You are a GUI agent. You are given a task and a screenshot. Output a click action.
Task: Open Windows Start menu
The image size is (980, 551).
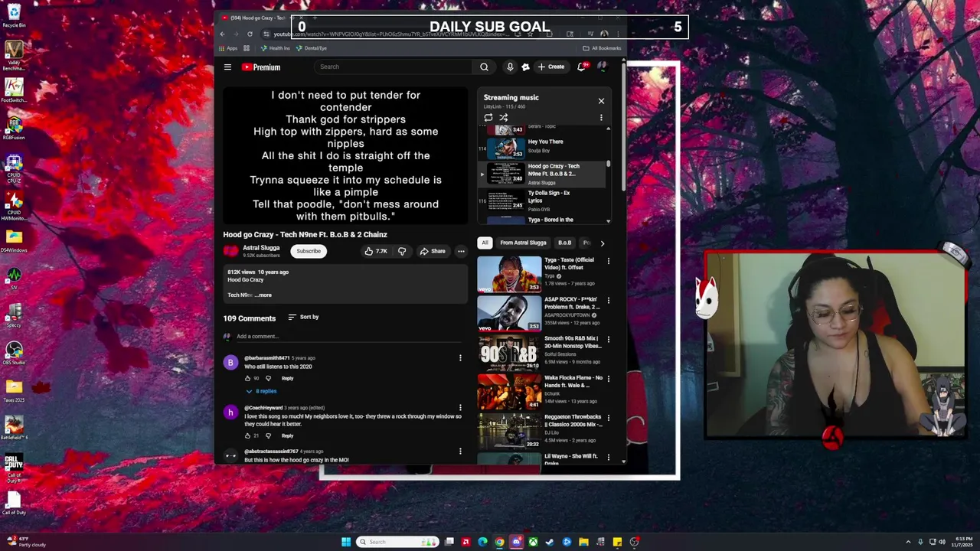click(x=346, y=542)
